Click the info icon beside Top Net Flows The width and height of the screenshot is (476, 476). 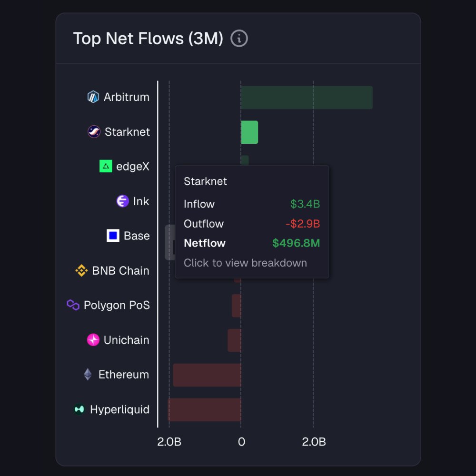coord(239,39)
